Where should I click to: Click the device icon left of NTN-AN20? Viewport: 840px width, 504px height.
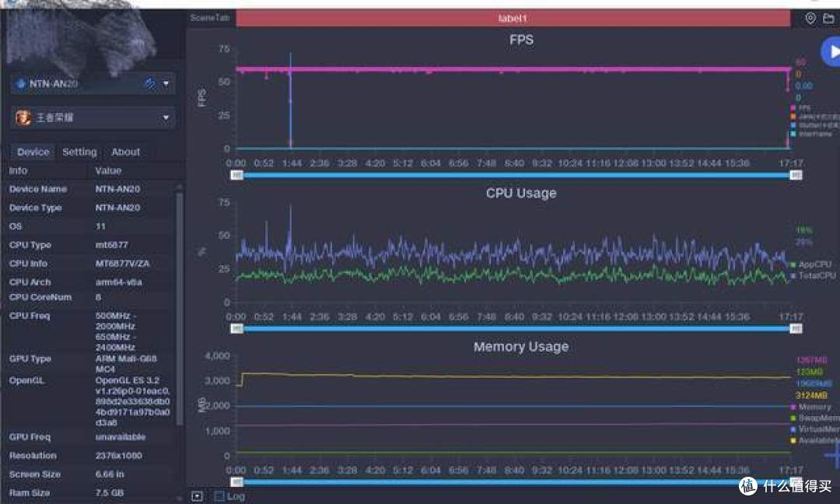point(21,84)
